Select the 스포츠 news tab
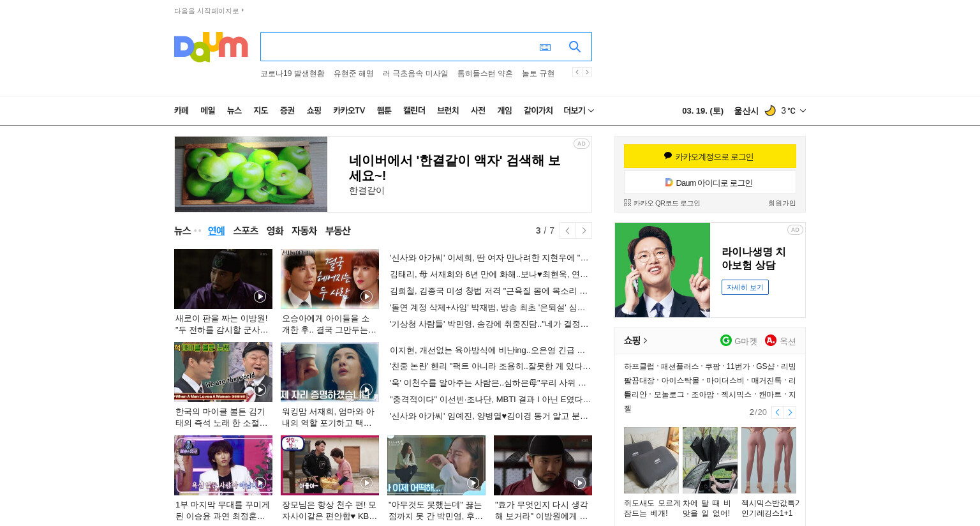The width and height of the screenshot is (980, 526). click(246, 230)
